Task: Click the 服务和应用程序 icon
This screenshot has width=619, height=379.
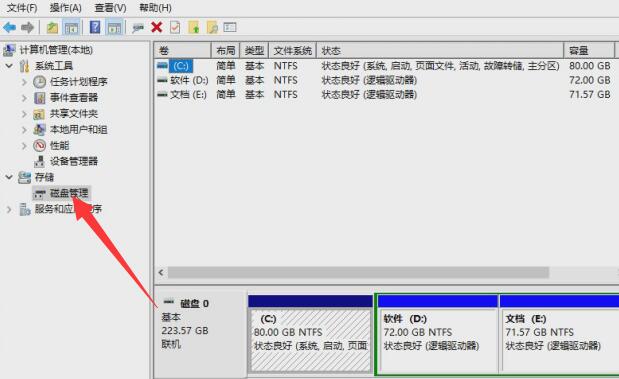Action: coord(24,209)
